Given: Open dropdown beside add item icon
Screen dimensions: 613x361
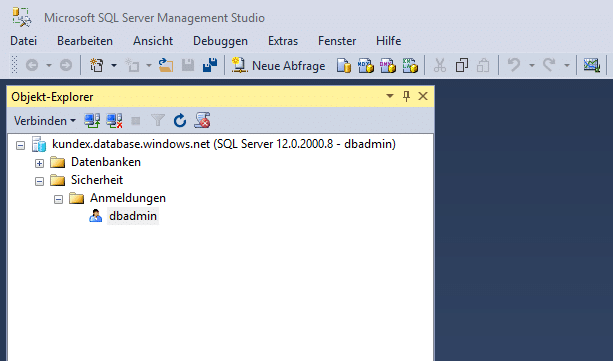Looking at the screenshot, I should (x=149, y=65).
